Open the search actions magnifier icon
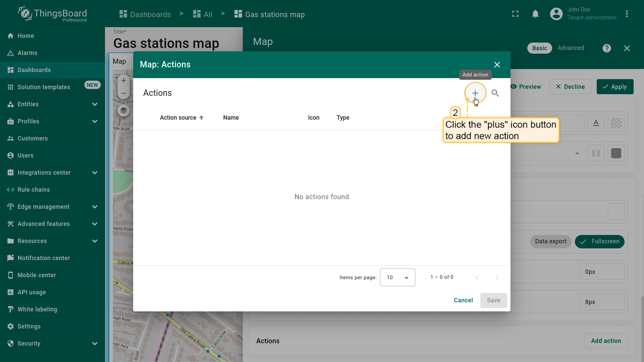 [x=495, y=93]
